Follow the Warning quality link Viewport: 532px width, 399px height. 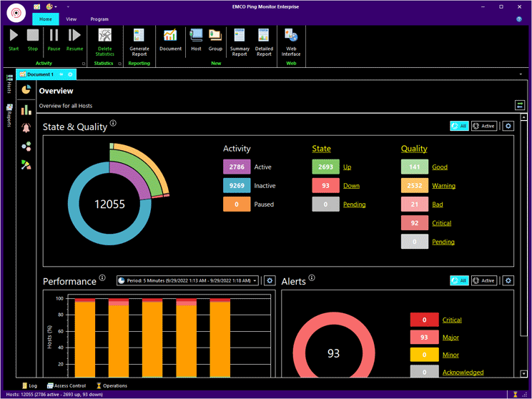click(443, 186)
